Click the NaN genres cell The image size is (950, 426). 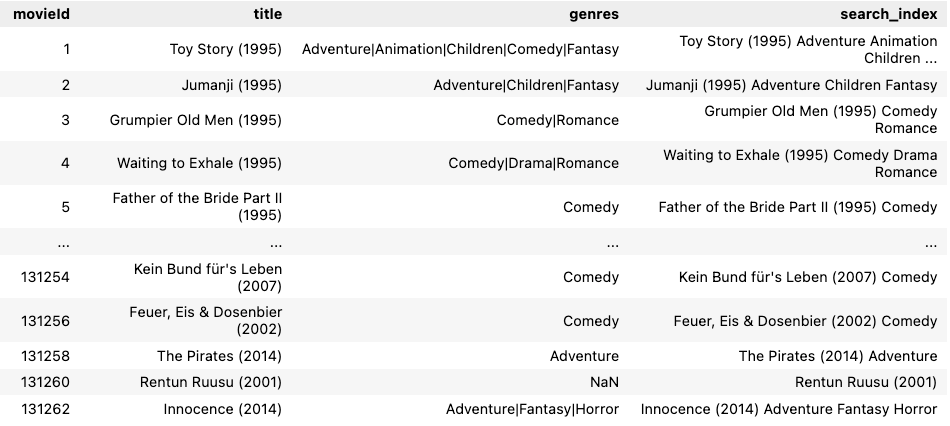[x=604, y=382]
